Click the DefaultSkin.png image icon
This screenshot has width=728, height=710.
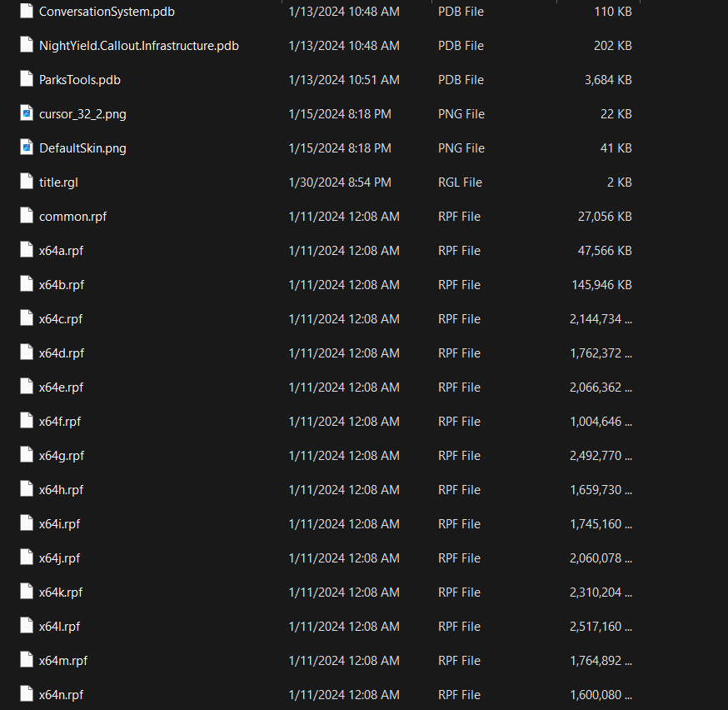(26, 148)
